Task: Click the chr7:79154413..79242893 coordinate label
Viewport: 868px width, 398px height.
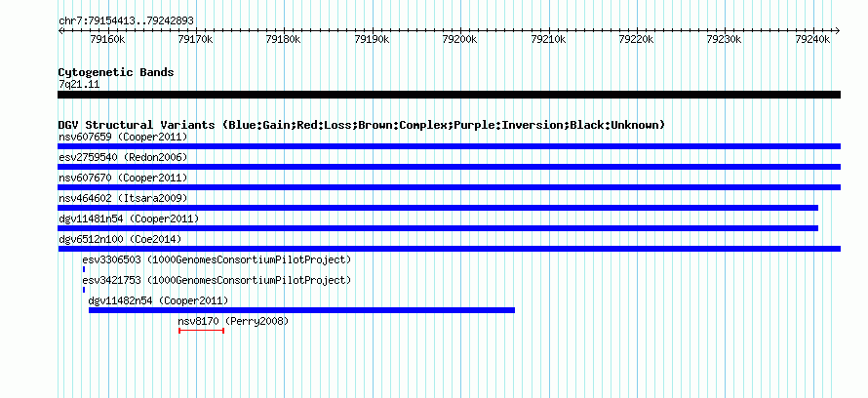Action: pyautogui.click(x=126, y=20)
